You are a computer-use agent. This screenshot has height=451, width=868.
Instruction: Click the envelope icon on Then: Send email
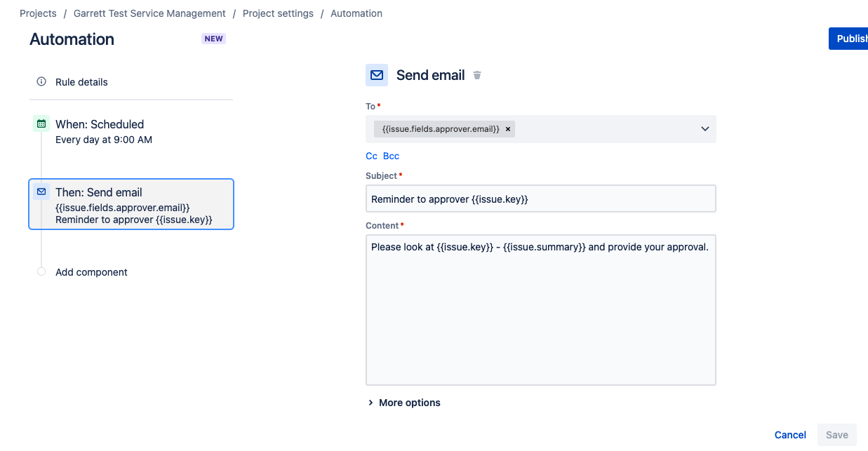coord(41,191)
